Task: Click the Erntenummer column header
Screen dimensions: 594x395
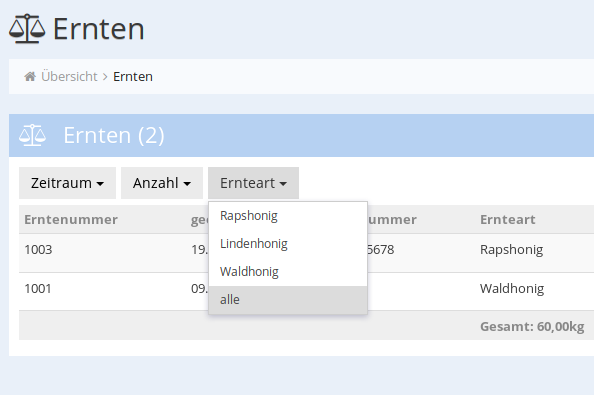Action: tap(71, 220)
